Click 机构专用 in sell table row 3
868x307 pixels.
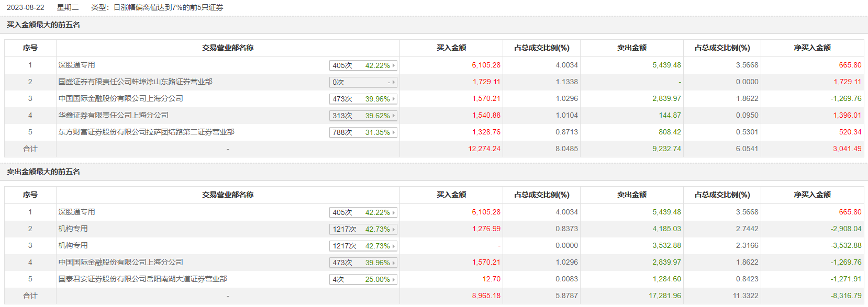click(x=73, y=246)
